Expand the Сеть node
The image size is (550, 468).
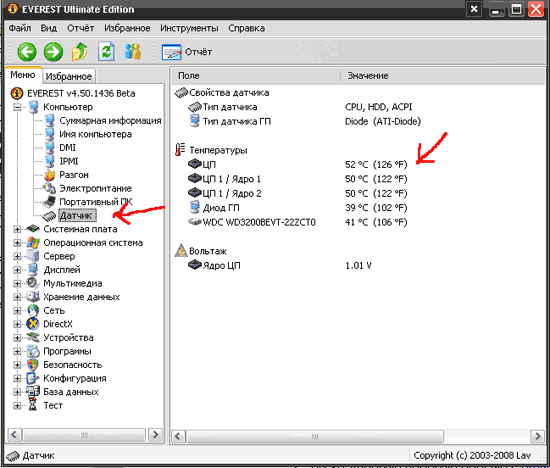(17, 310)
